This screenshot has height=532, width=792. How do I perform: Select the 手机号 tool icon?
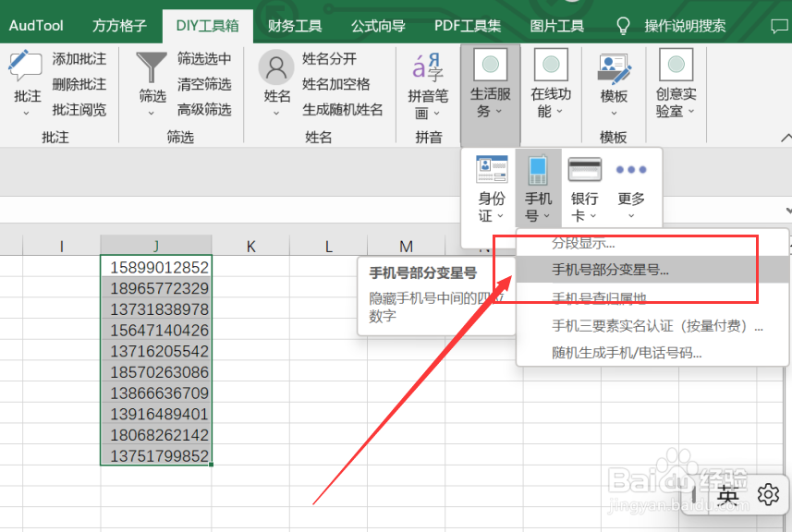[x=539, y=171]
